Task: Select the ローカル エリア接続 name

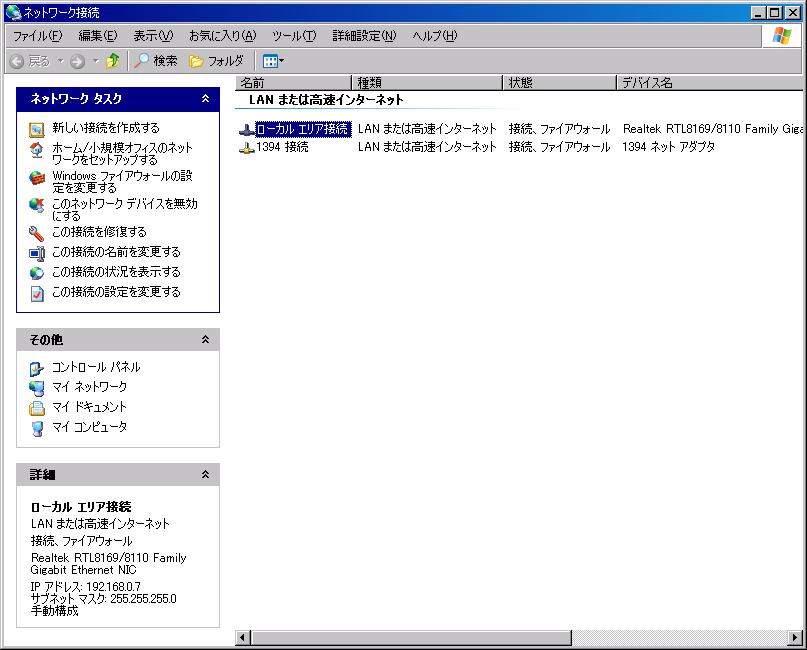Action: pos(303,129)
